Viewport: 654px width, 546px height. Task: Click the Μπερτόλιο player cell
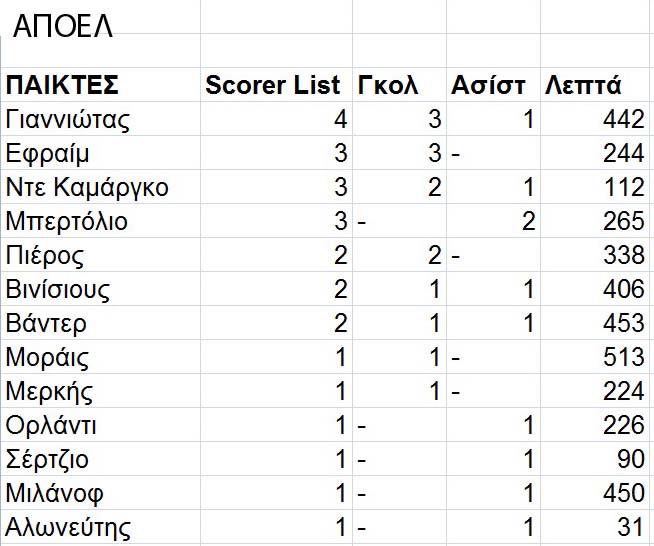(67, 222)
